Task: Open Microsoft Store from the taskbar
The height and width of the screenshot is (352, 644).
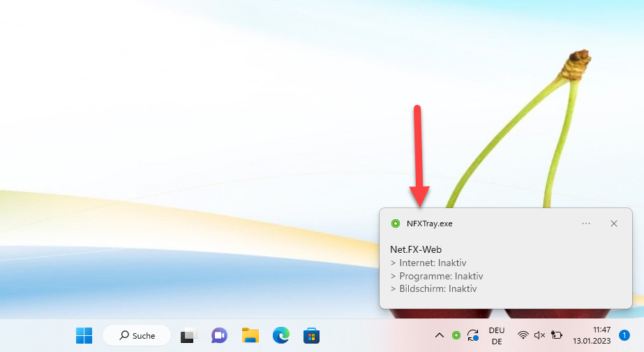Action: pos(311,335)
